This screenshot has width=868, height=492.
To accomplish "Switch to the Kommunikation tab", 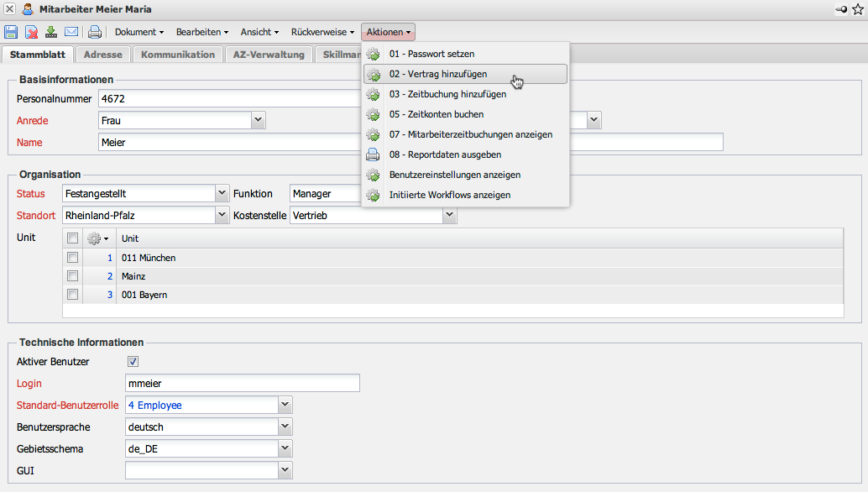I will (177, 55).
